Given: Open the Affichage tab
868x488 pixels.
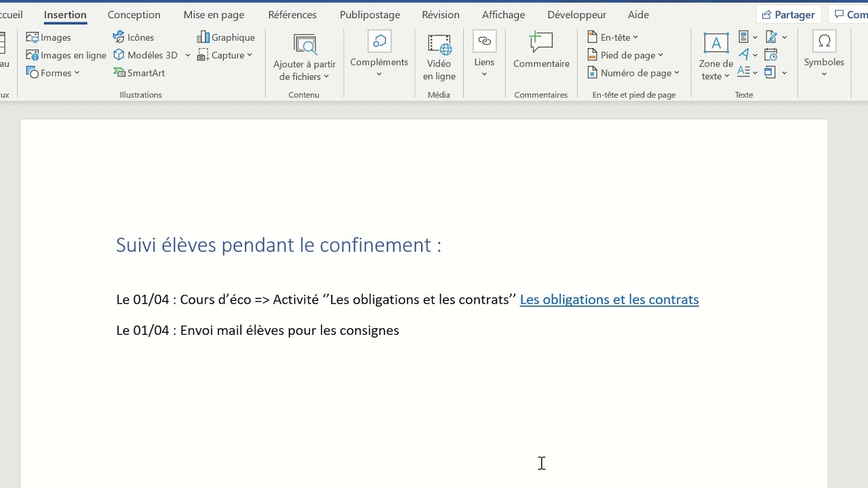Looking at the screenshot, I should [503, 14].
